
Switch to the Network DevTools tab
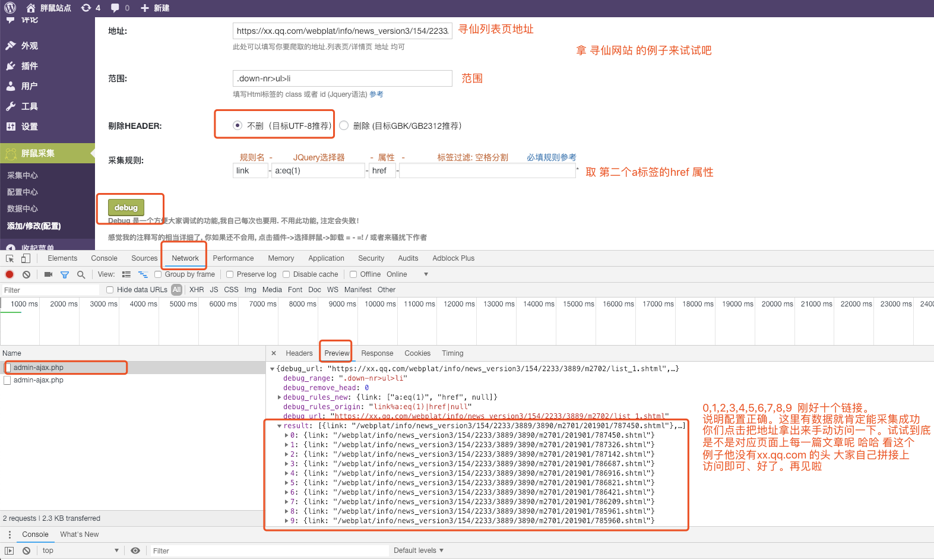[x=185, y=258]
